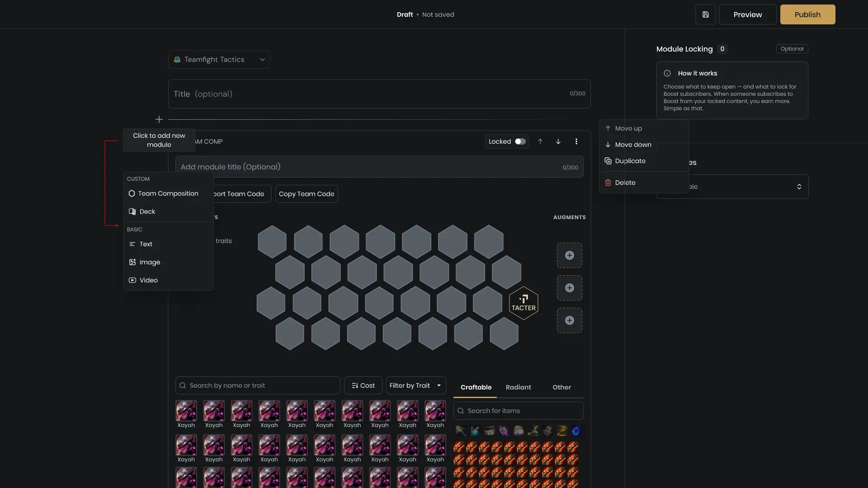Save the draft using the disk icon
Screen dimensions: 868x488
(x=705, y=14)
